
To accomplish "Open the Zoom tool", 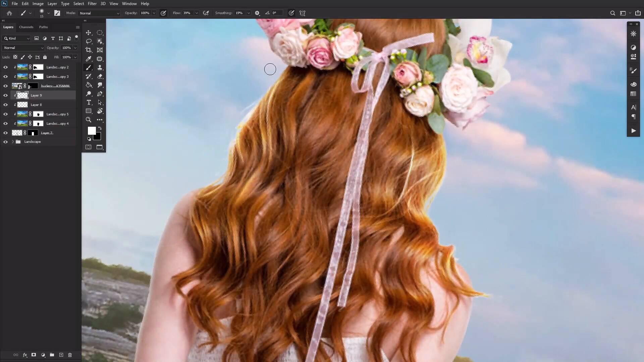I will pyautogui.click(x=89, y=120).
